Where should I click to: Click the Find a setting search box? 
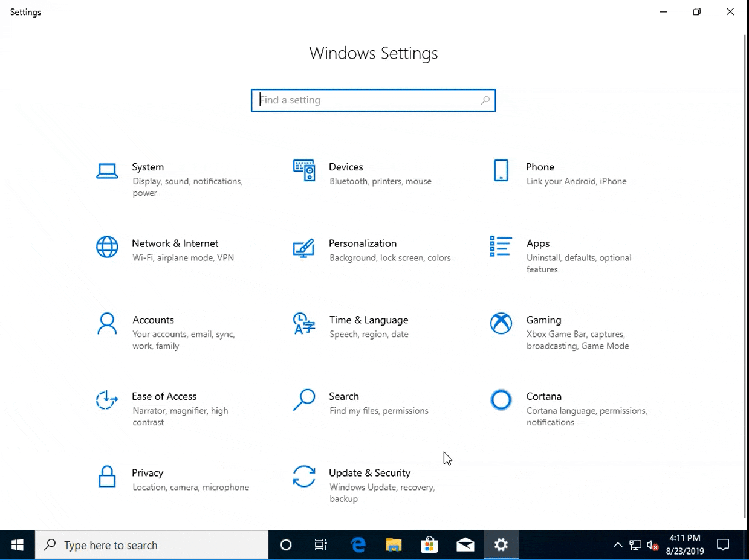click(373, 100)
